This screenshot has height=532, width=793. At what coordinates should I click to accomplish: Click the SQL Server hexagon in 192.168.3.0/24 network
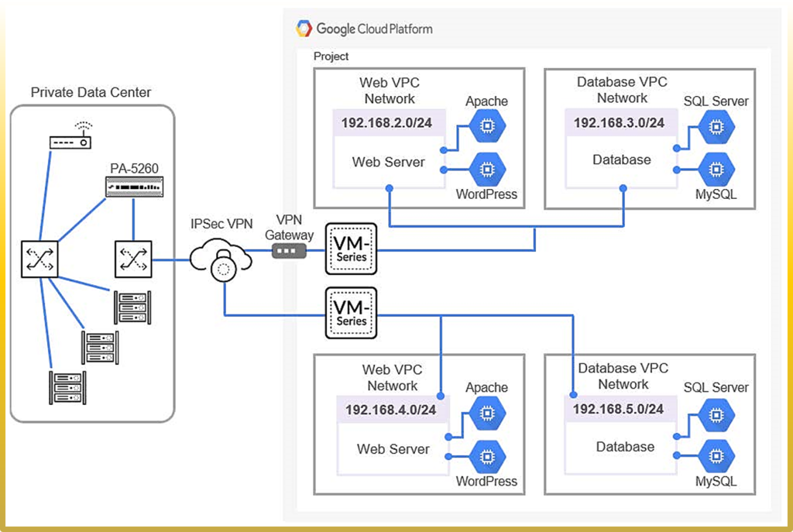coord(716,126)
